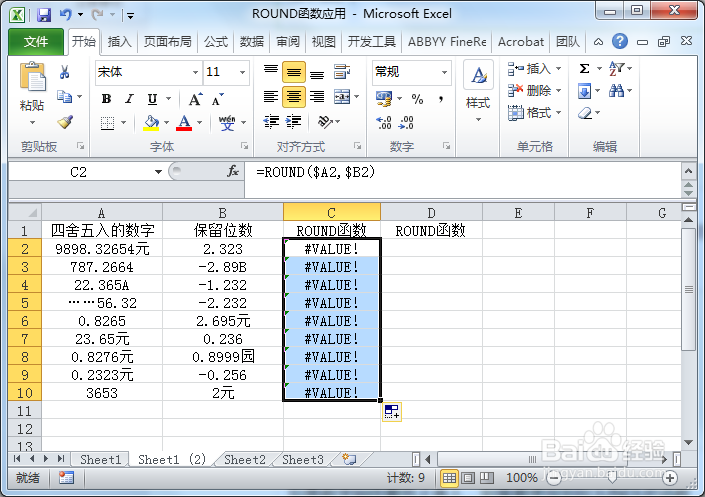Switch to the 数据 ribbon tab
This screenshot has height=497, width=705.
[252, 42]
